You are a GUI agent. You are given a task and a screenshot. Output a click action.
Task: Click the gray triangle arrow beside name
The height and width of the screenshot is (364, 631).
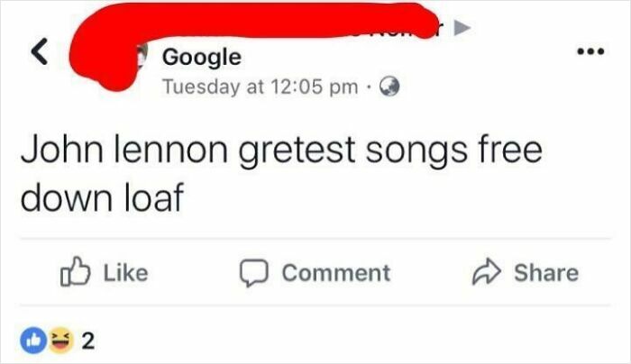coord(462,28)
